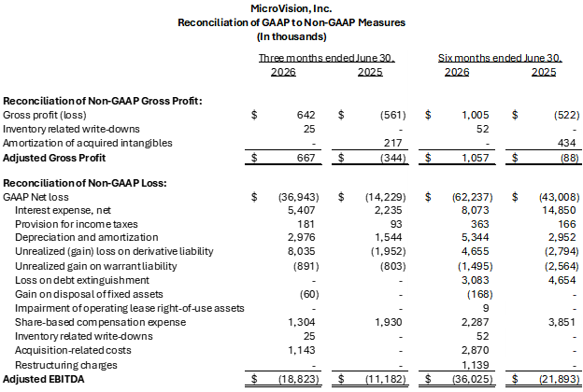
Task: Click 'Reconciliation of Non-GAAP Gross Profit:' heading
Action: pyautogui.click(x=102, y=101)
